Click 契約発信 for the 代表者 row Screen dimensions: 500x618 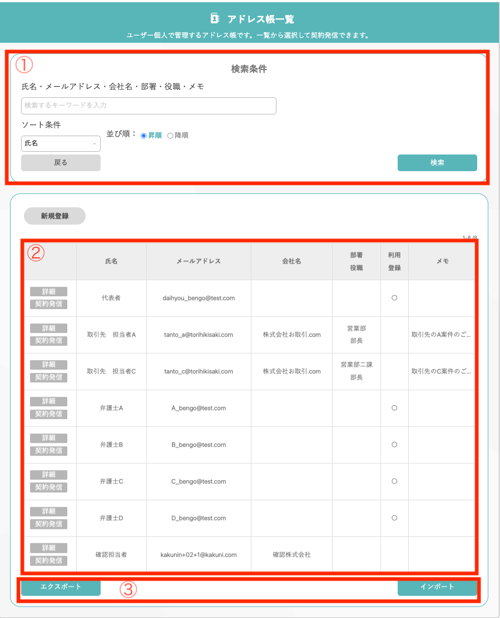point(48,304)
